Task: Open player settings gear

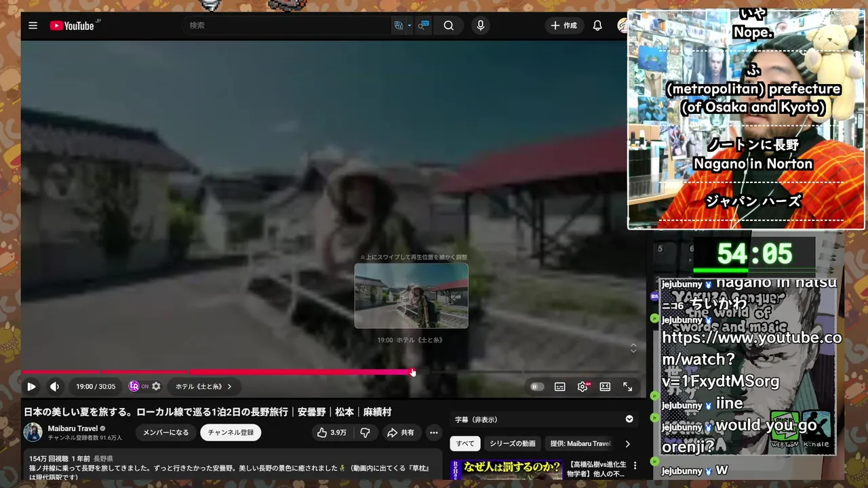Action: [583, 386]
